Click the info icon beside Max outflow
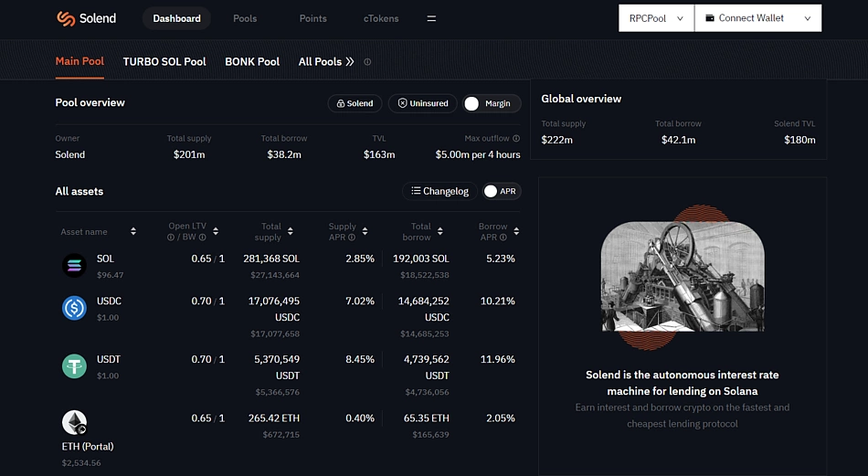The image size is (868, 476). 516,138
